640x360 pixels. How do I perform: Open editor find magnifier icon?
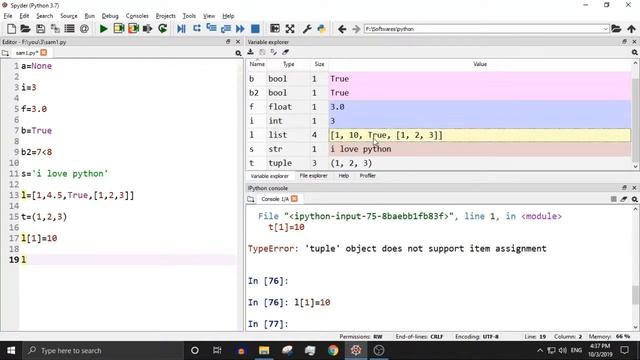coord(238,53)
